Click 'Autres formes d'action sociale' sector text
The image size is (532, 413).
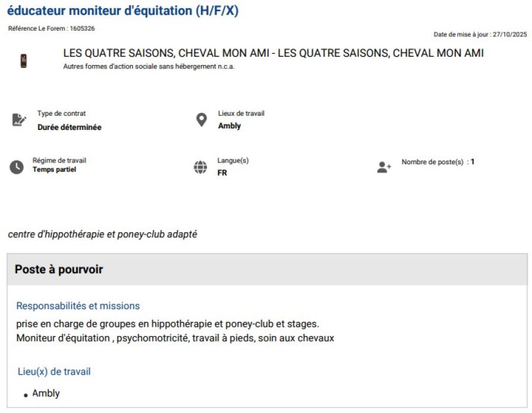(x=148, y=66)
